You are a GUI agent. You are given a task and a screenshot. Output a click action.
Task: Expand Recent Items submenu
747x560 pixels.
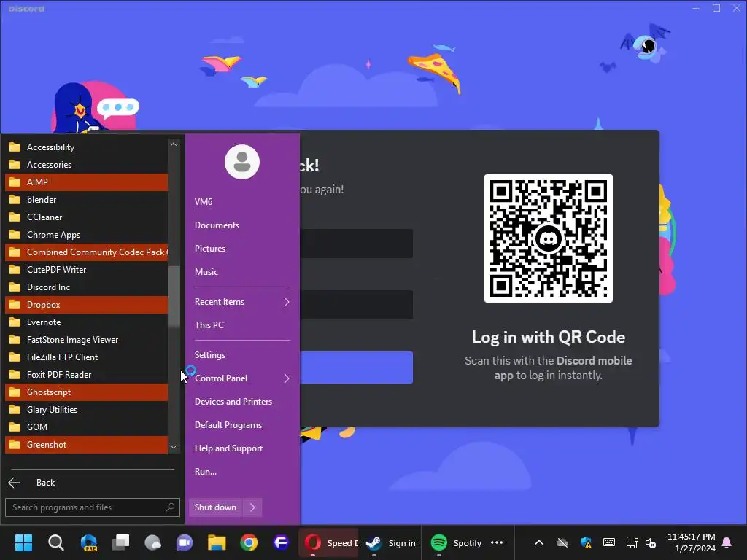click(242, 302)
